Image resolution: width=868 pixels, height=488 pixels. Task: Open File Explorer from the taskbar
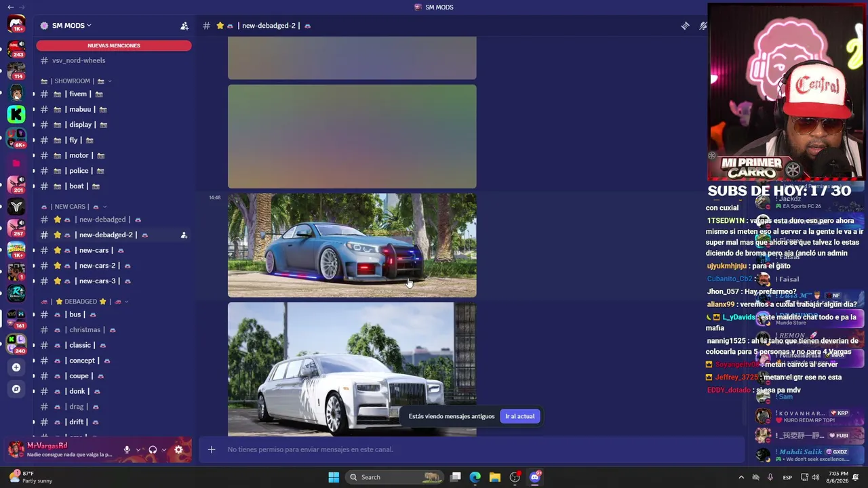point(495,477)
